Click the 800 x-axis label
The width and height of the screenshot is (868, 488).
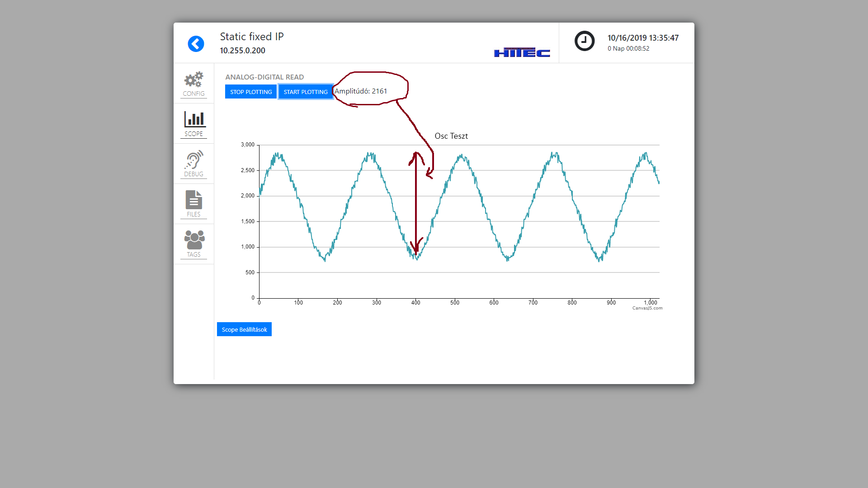[x=572, y=303]
